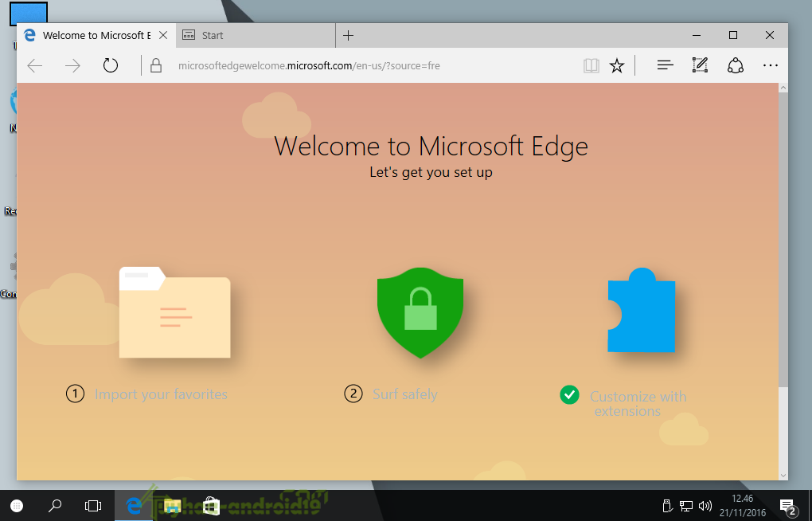Add page to favorites with star

pos(617,65)
